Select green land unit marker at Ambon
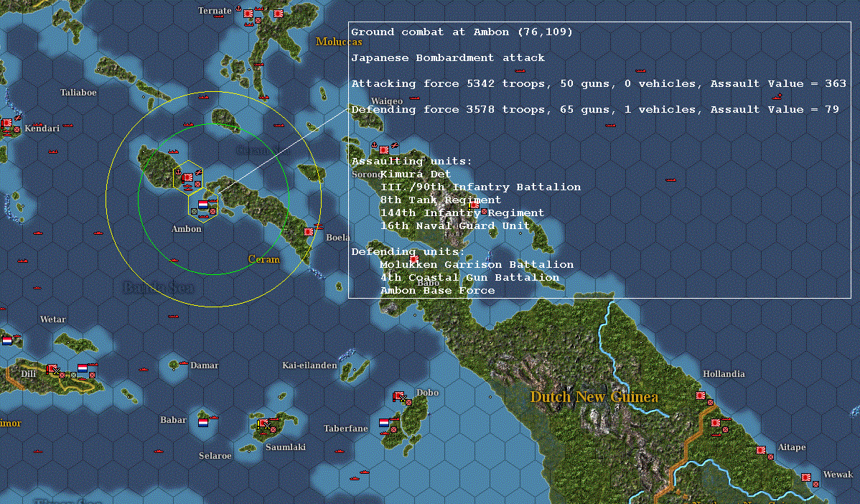 click(194, 211)
